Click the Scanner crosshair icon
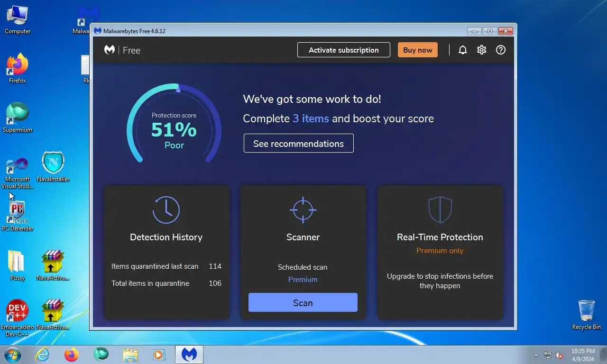Screen dimensions: 607x364 pos(303,209)
